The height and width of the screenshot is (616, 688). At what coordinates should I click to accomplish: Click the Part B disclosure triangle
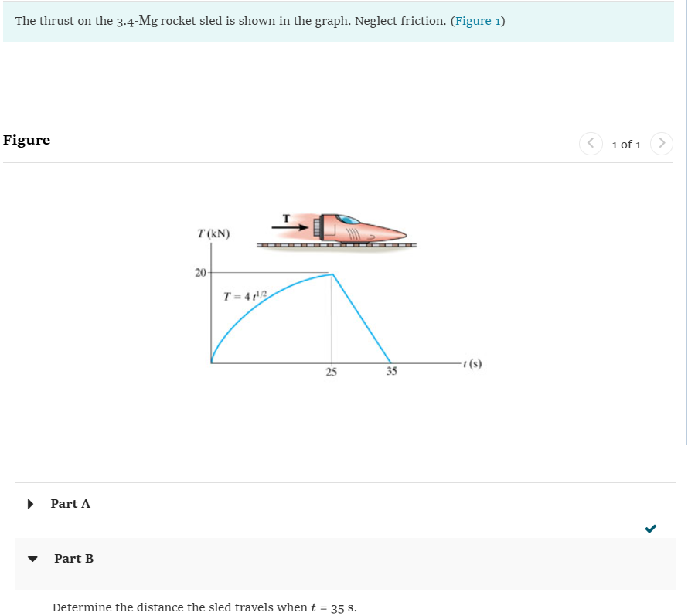pyautogui.click(x=32, y=559)
